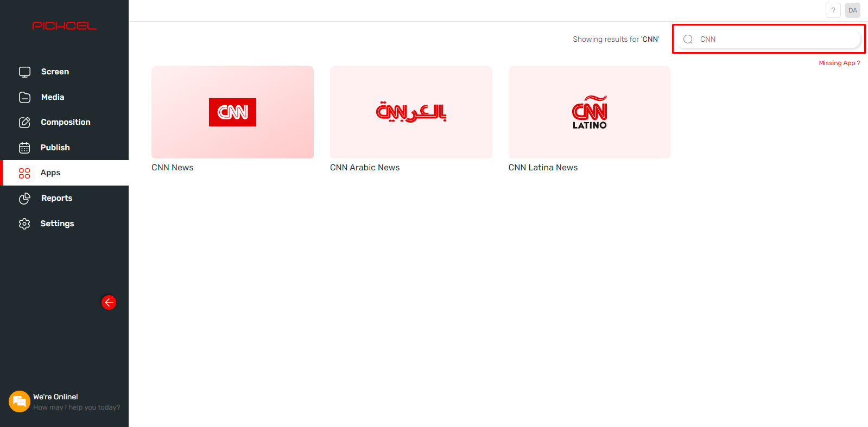This screenshot has height=427, width=868.
Task: Click the Screen monitor icon in sidebar
Action: (x=24, y=72)
